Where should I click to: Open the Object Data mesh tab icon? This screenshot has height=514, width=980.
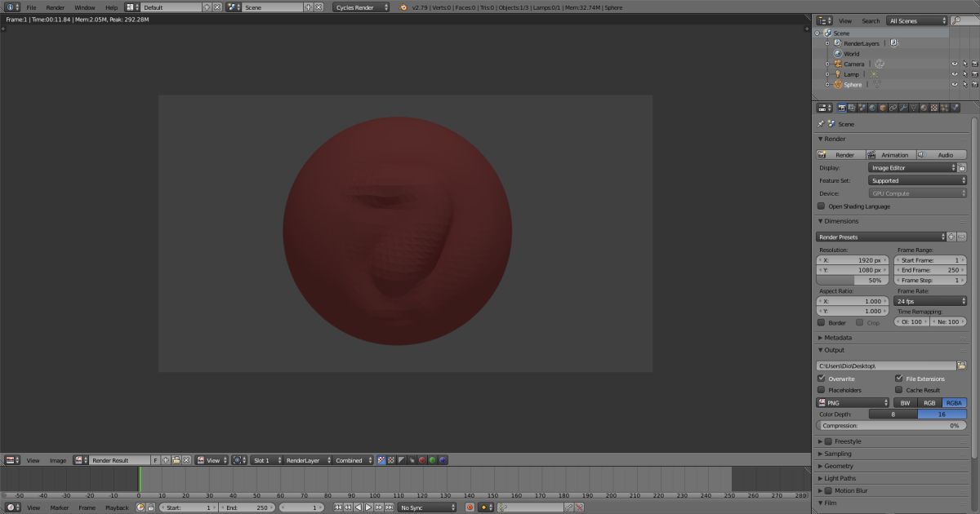point(913,108)
